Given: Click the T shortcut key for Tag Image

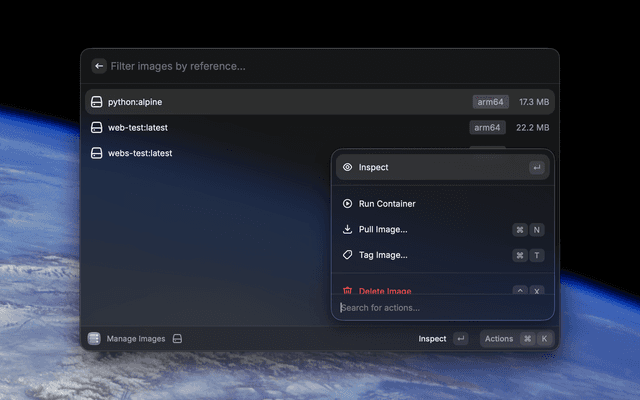Looking at the screenshot, I should point(537,256).
